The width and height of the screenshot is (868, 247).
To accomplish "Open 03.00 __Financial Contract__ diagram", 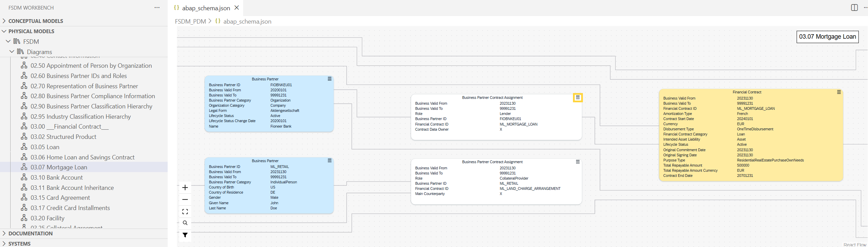I will 70,126.
